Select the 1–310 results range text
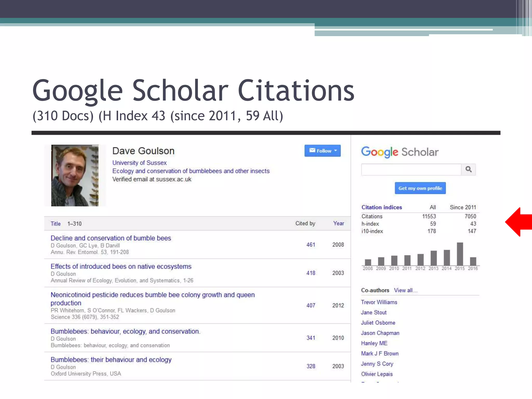This screenshot has height=399, width=532. point(75,224)
